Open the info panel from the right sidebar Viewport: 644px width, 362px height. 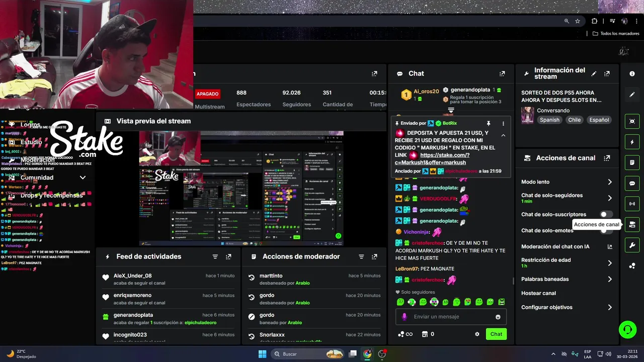(632, 74)
